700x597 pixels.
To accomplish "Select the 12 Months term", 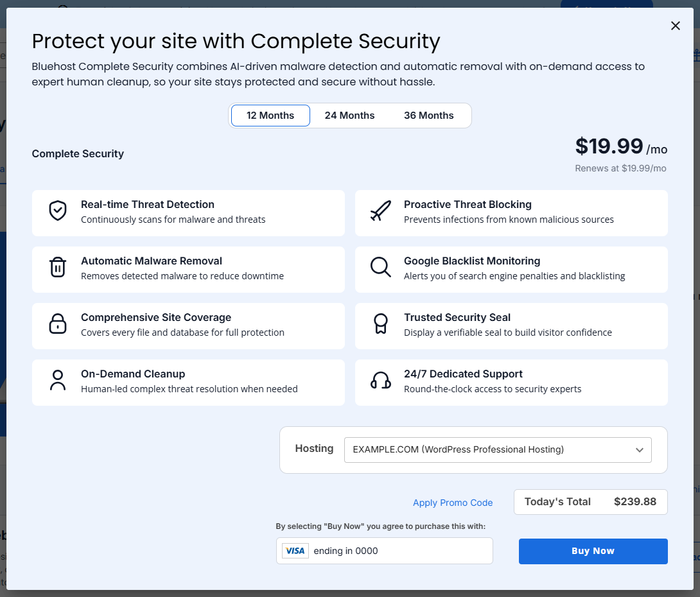I will tap(270, 116).
